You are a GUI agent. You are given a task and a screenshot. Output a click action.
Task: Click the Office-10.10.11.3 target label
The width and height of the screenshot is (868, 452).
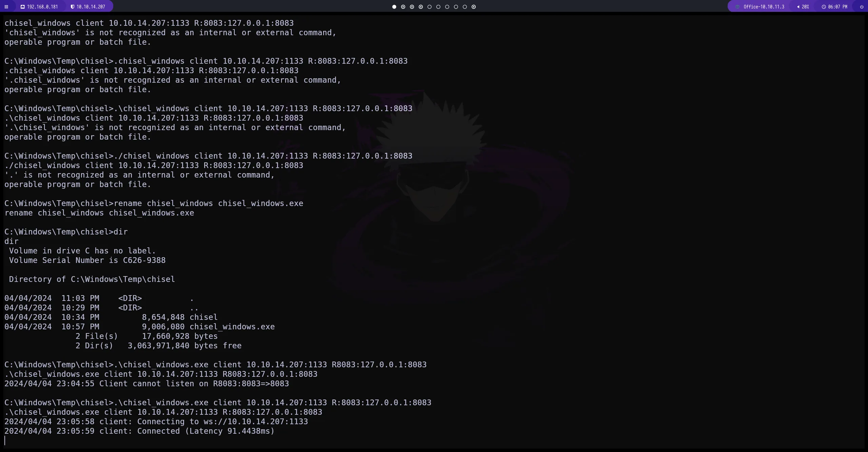(x=764, y=7)
